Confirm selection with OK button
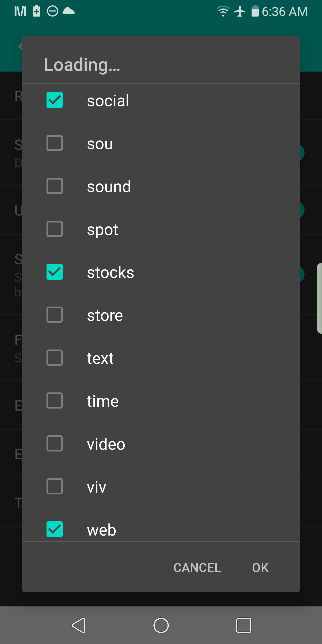 click(x=260, y=568)
